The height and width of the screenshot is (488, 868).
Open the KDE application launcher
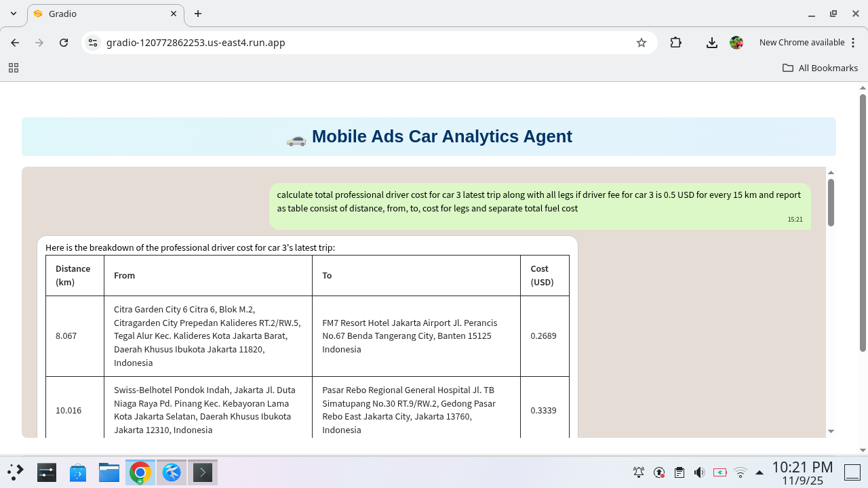(16, 472)
